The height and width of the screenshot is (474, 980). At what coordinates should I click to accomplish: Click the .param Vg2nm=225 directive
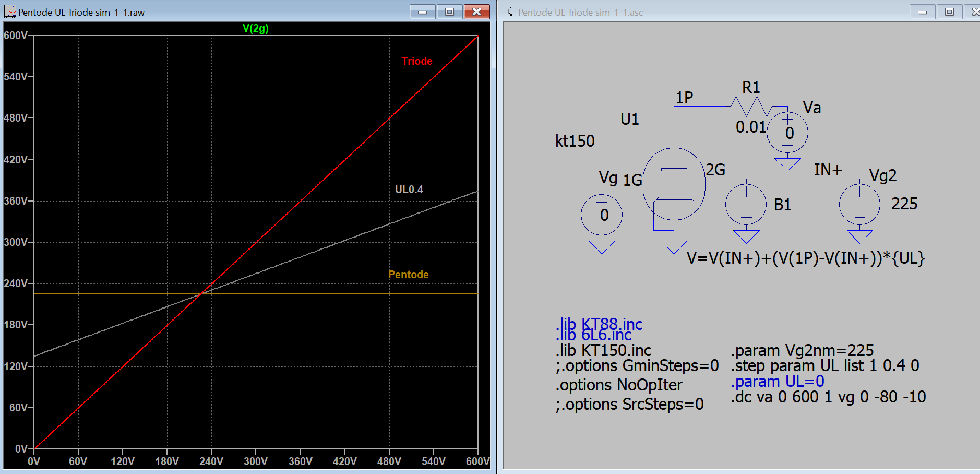(803, 350)
